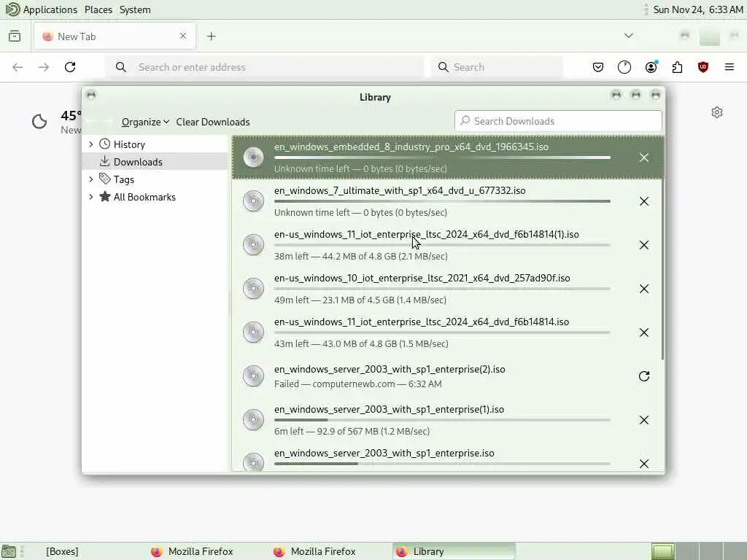Open a new tab with plus button
This screenshot has height=560, width=747.
click(x=212, y=36)
